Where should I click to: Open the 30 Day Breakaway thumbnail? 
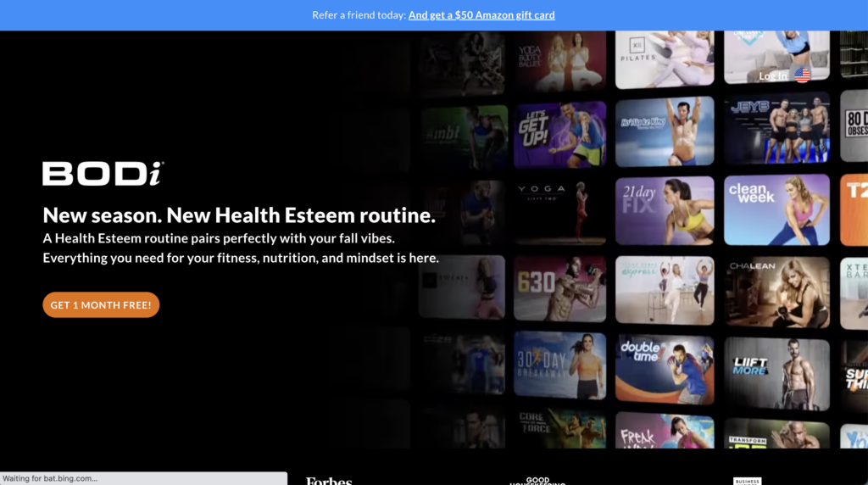click(x=559, y=365)
